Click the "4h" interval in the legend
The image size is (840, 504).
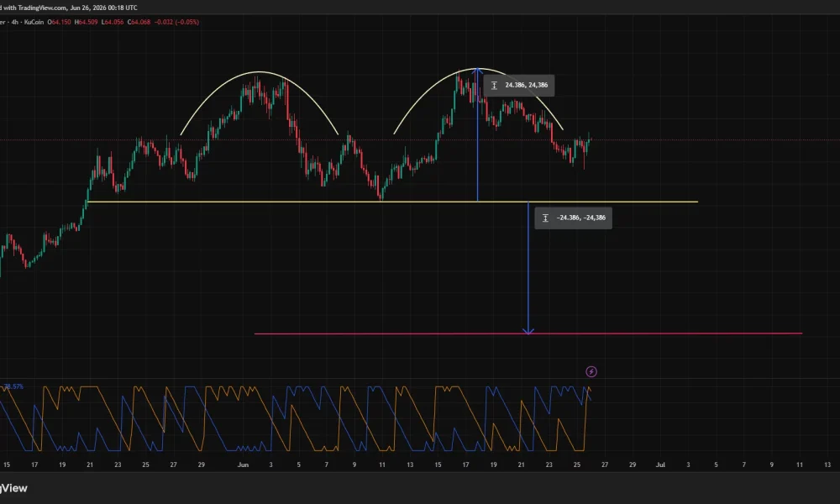pos(15,22)
